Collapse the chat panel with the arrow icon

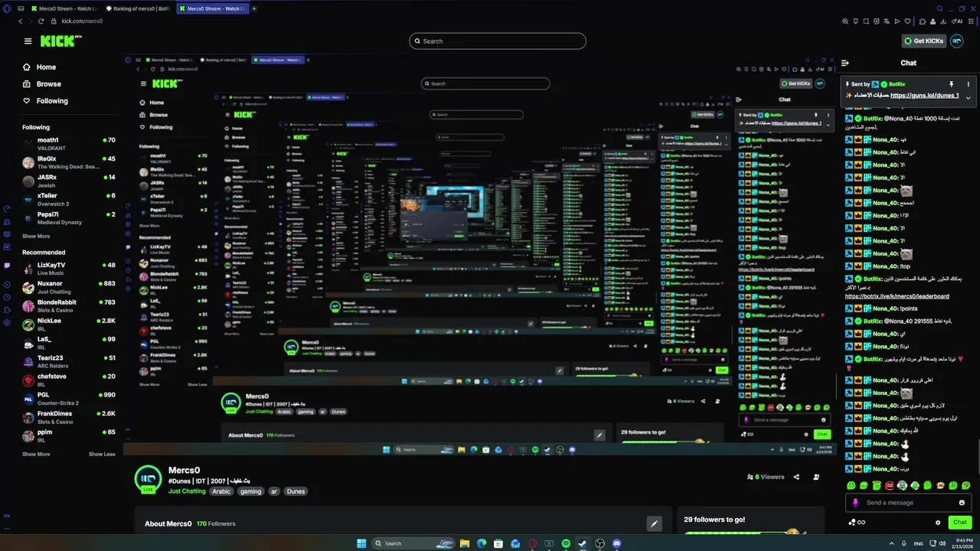click(845, 63)
